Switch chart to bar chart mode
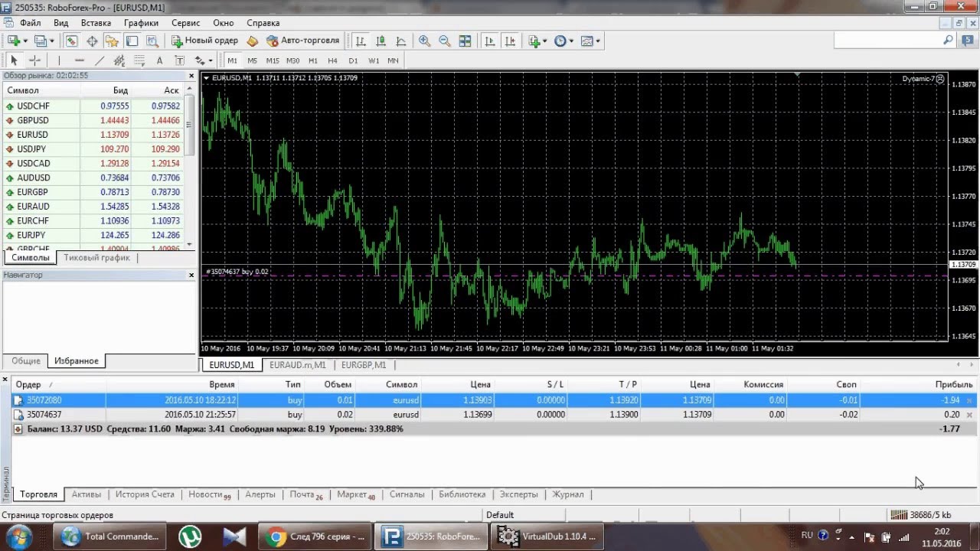980x551 pixels. (x=361, y=41)
